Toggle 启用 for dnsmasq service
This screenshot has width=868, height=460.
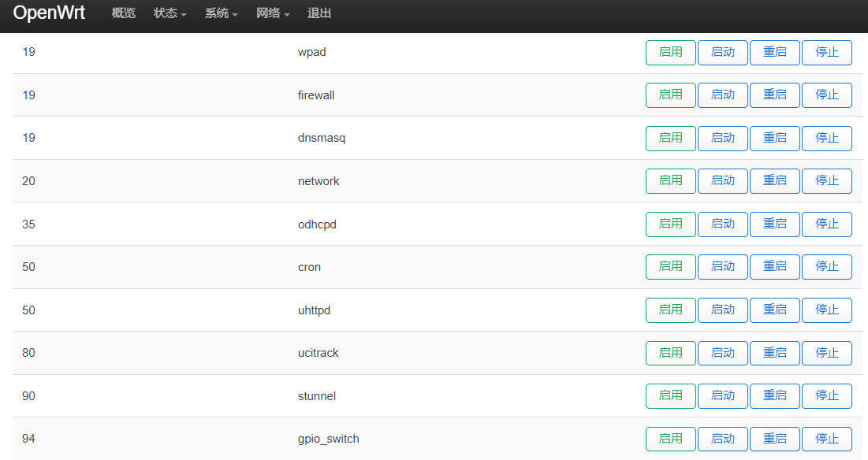click(670, 138)
